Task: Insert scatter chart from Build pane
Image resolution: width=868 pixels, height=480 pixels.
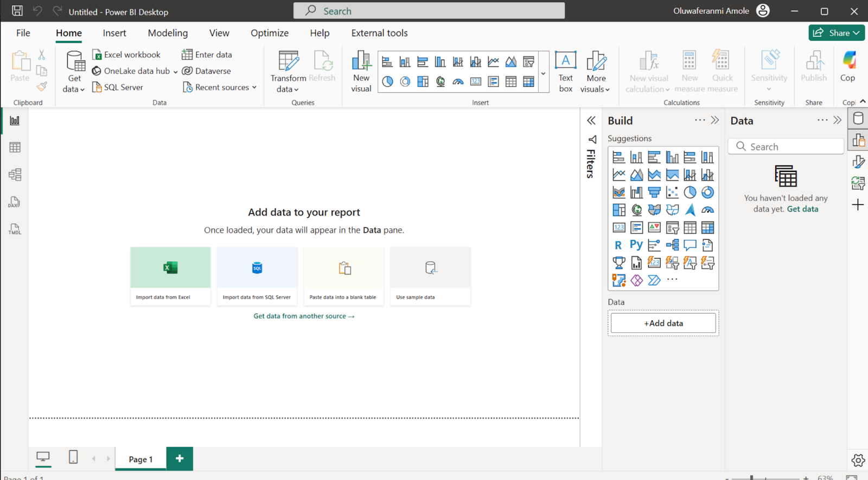Action: (x=672, y=192)
